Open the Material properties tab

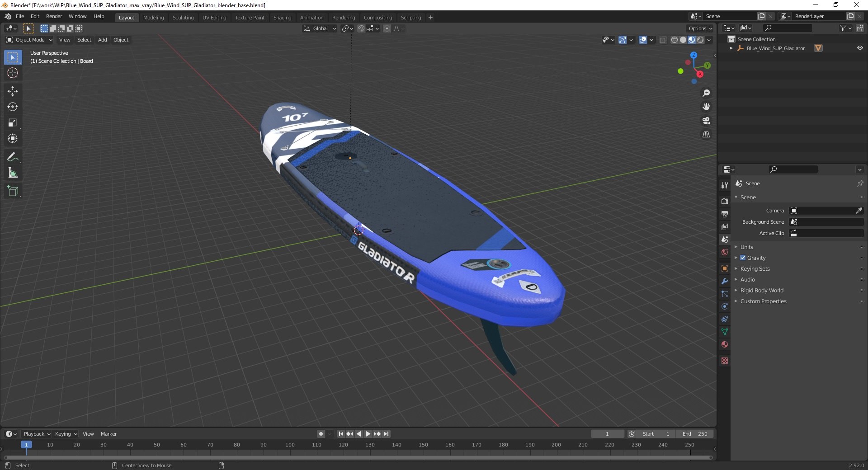coord(725,344)
